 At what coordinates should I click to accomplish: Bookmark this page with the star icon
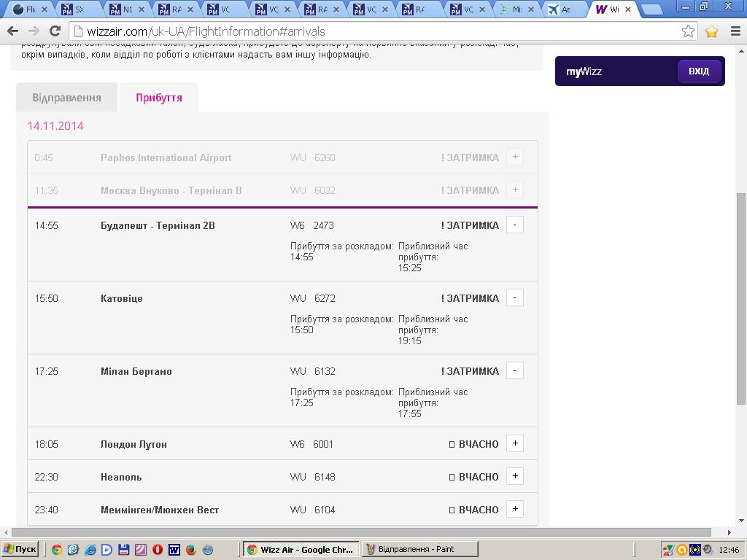(688, 31)
